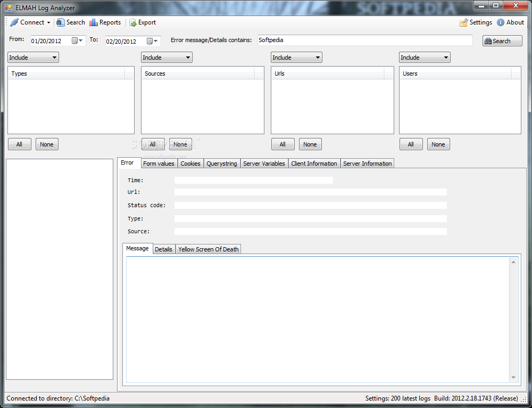Switch to the Details sub-tab

click(163, 249)
